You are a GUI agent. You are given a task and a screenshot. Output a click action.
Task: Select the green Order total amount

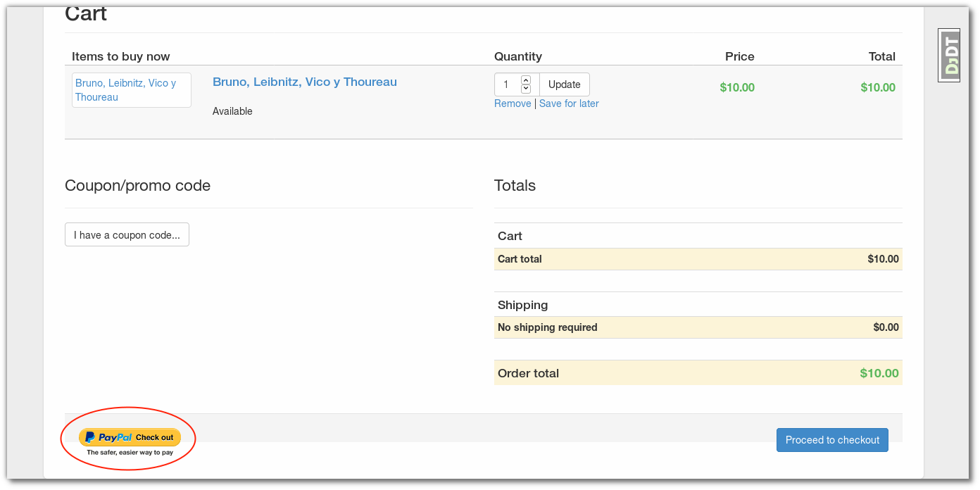(879, 373)
